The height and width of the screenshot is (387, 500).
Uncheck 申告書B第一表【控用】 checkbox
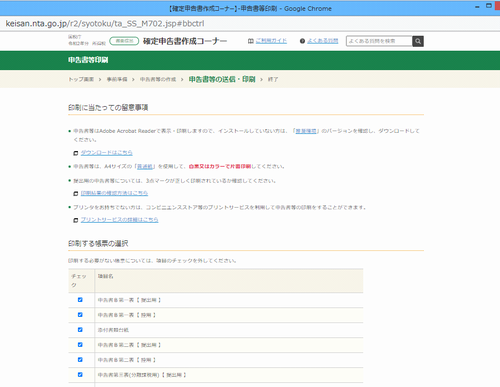click(x=80, y=315)
